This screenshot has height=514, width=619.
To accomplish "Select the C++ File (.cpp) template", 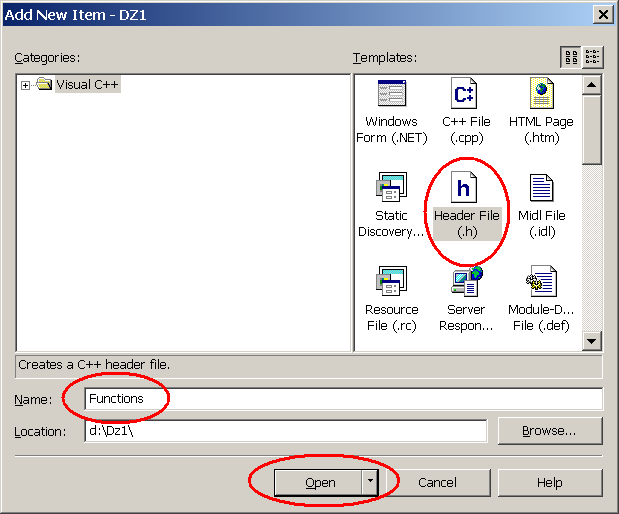I will coord(466,111).
